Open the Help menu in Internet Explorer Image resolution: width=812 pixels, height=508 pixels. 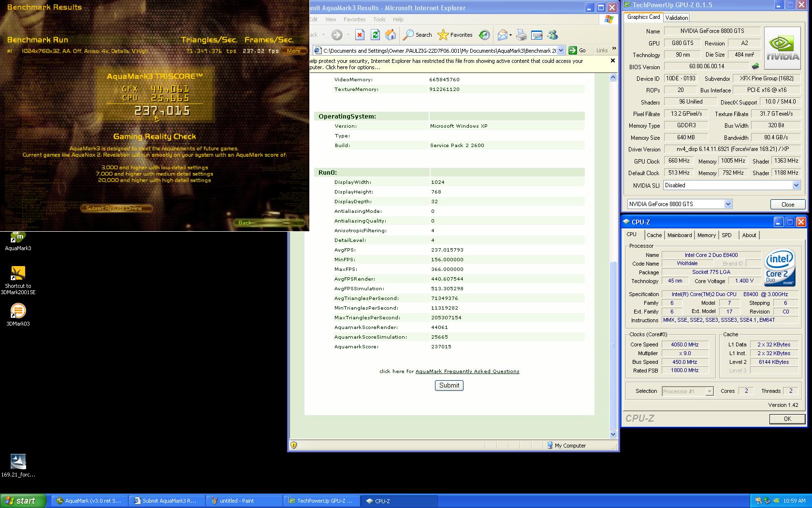pos(398,19)
